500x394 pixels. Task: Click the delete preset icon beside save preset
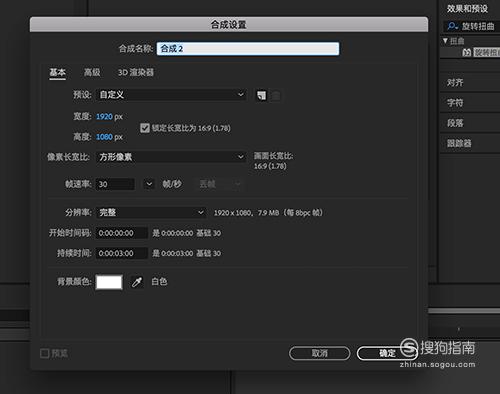[x=275, y=96]
